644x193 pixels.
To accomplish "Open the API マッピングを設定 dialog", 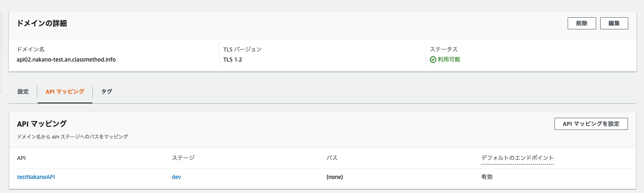I will 591,124.
